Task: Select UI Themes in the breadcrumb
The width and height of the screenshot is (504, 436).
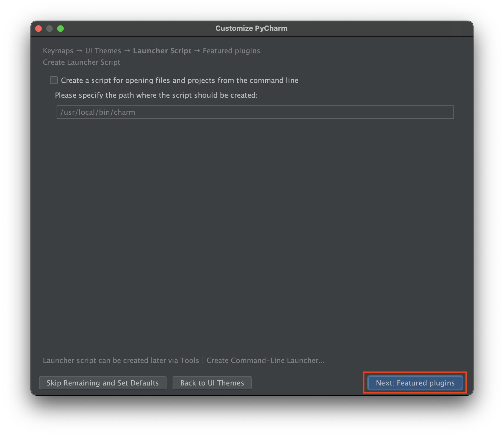Action: [103, 51]
